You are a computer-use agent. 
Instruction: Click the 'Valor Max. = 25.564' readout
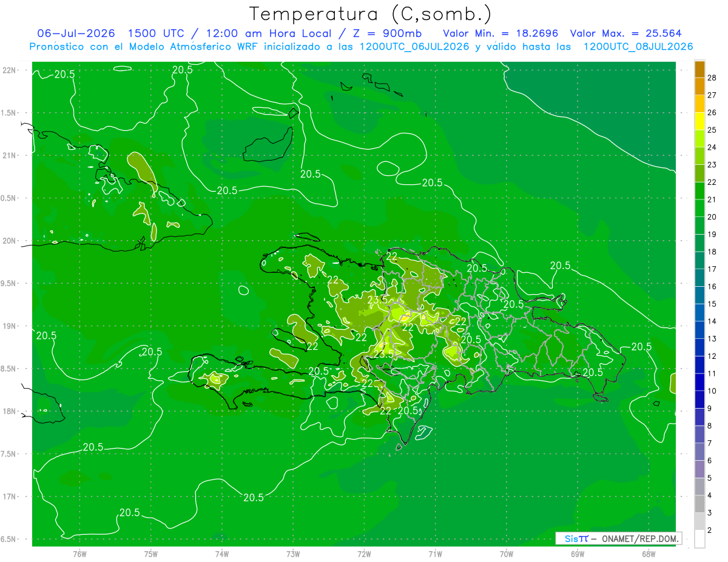point(625,33)
